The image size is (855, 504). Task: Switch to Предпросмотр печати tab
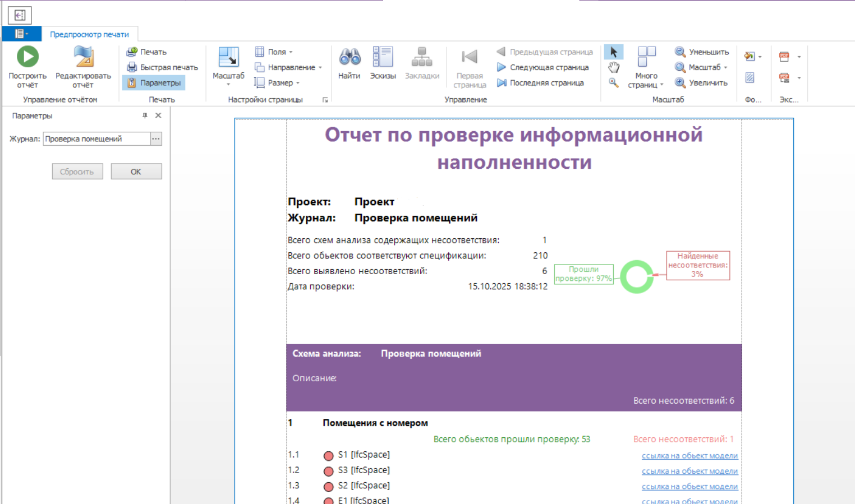click(89, 34)
